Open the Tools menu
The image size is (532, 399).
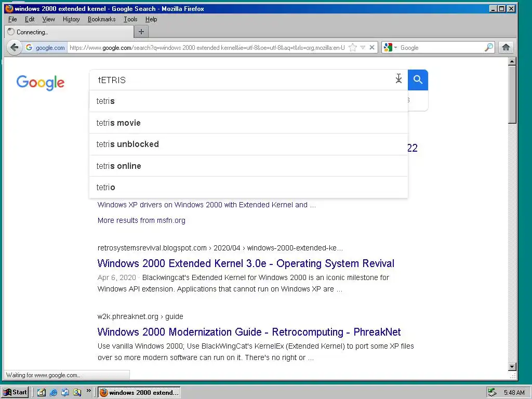click(x=130, y=19)
